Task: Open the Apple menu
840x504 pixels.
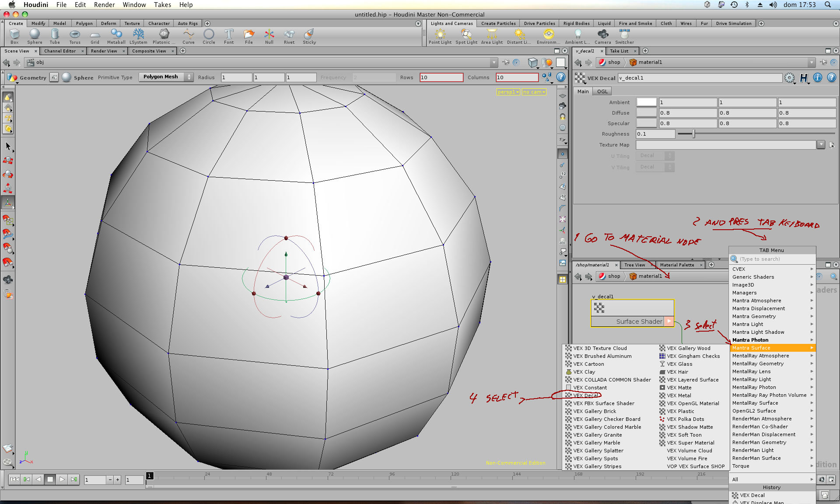Action: pyautogui.click(x=12, y=5)
